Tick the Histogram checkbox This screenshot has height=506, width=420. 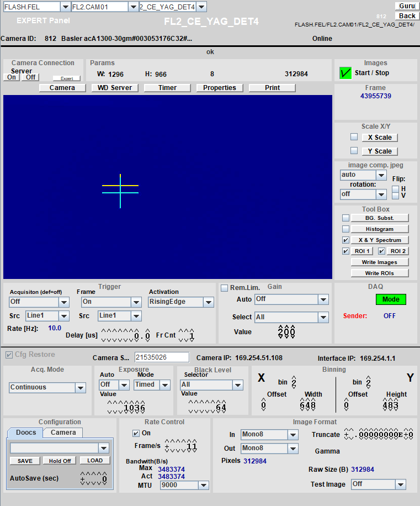point(345,229)
